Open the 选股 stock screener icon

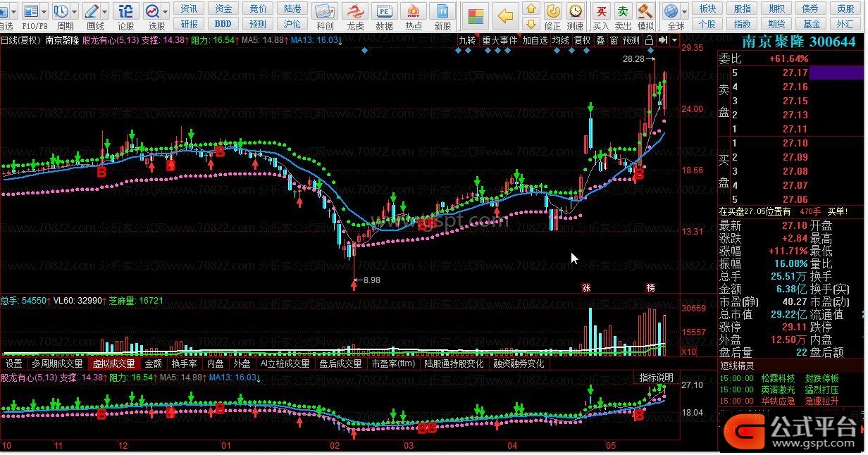[x=153, y=11]
